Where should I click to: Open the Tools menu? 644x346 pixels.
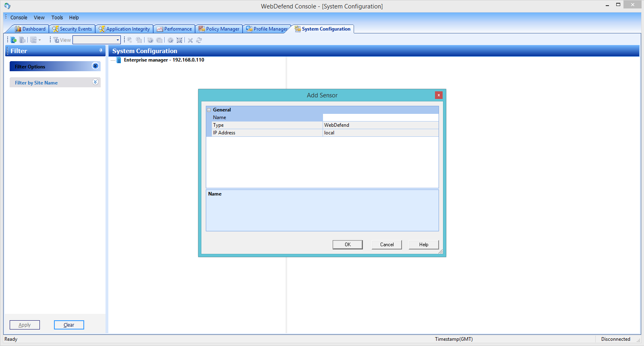pyautogui.click(x=57, y=18)
